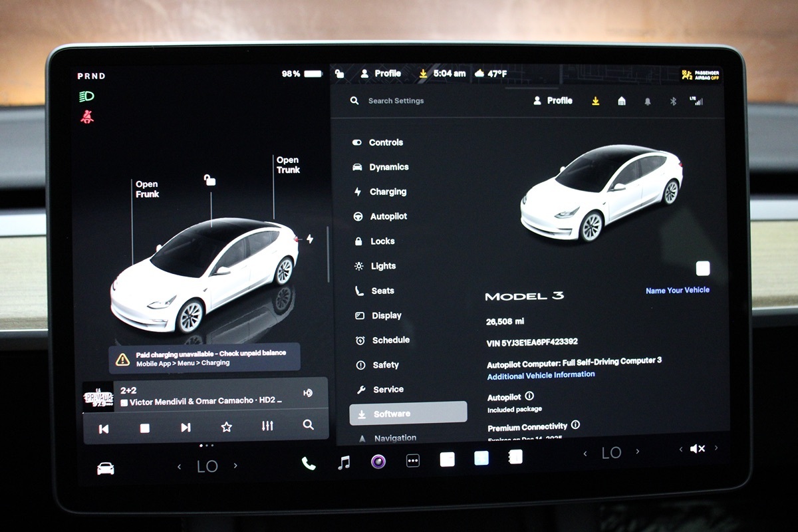Tap the charging lightning bolt on car
This screenshot has height=532, width=798.
point(309,239)
